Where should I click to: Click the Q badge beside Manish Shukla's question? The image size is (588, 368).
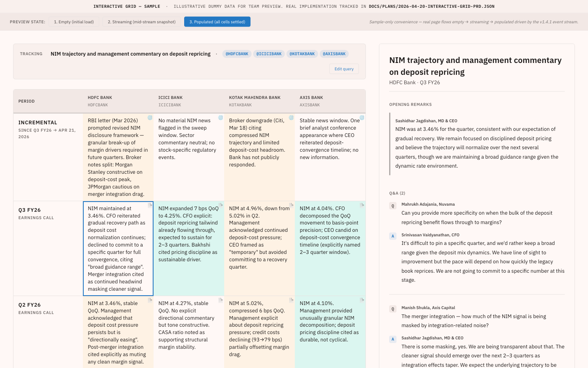click(393, 309)
